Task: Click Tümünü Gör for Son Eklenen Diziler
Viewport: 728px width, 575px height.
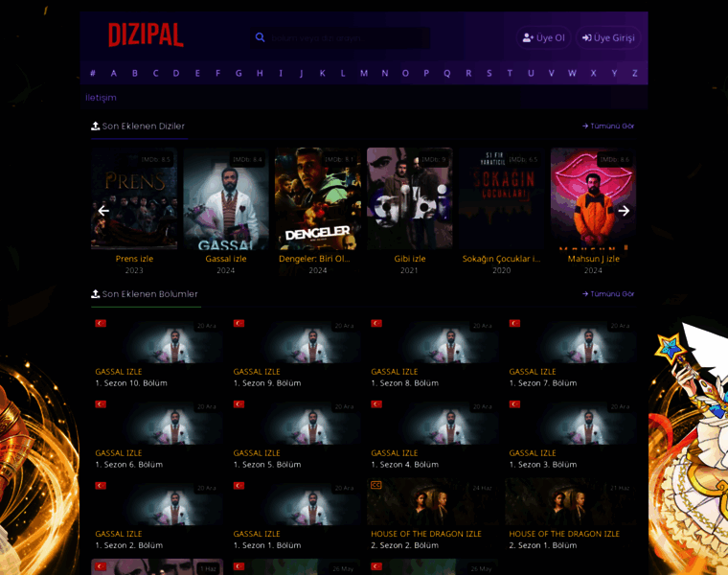Action: pos(608,126)
